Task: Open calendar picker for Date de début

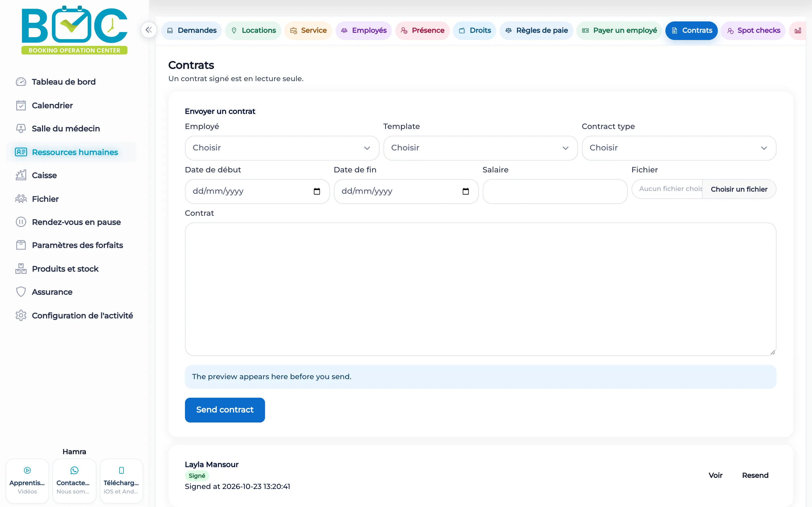Action: [x=317, y=191]
